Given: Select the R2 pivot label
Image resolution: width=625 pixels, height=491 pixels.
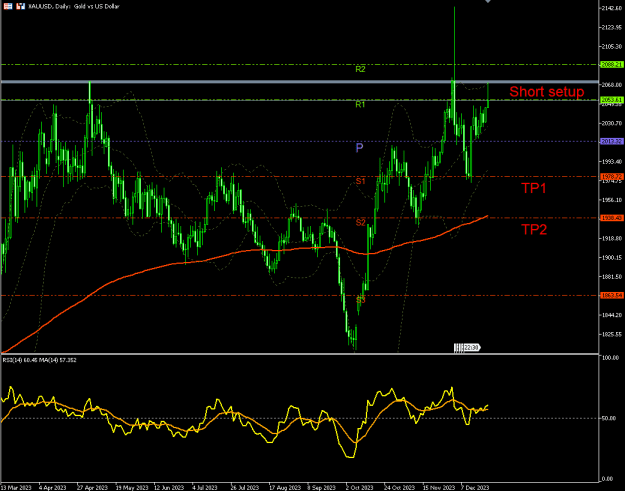Looking at the screenshot, I should point(360,69).
